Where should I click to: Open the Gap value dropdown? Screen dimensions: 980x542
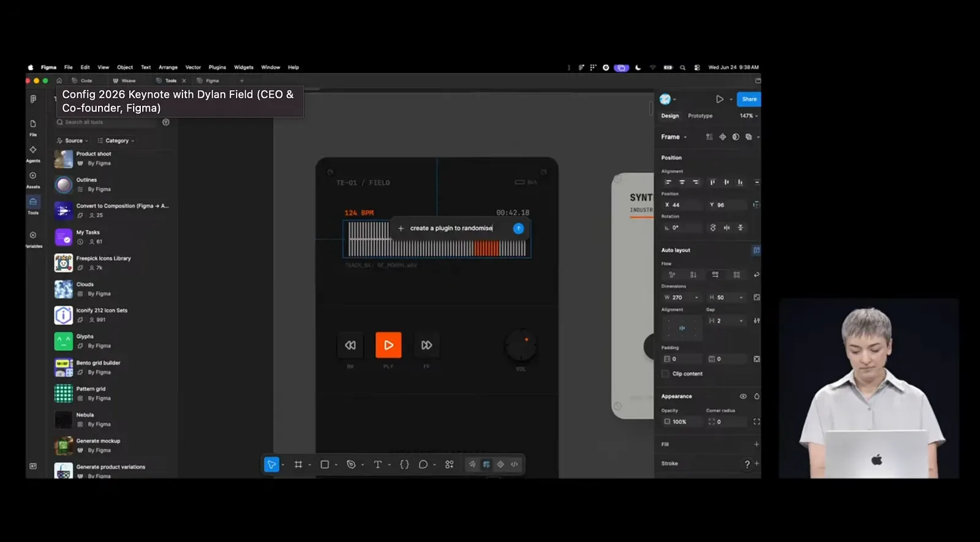coord(741,321)
